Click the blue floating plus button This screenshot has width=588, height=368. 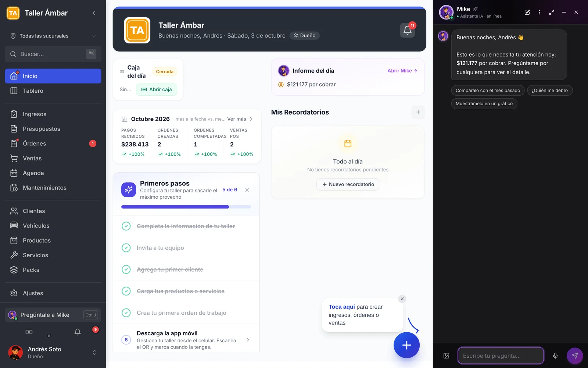[x=406, y=345]
